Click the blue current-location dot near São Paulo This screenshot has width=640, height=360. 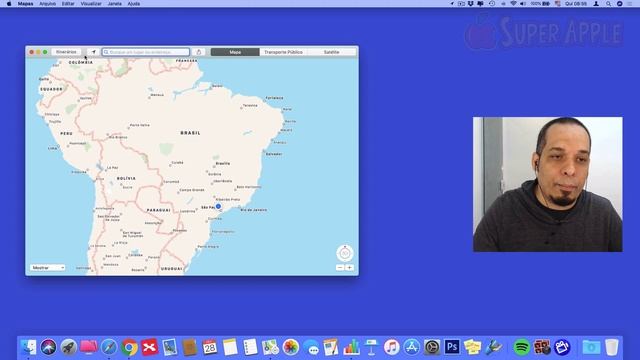point(218,207)
